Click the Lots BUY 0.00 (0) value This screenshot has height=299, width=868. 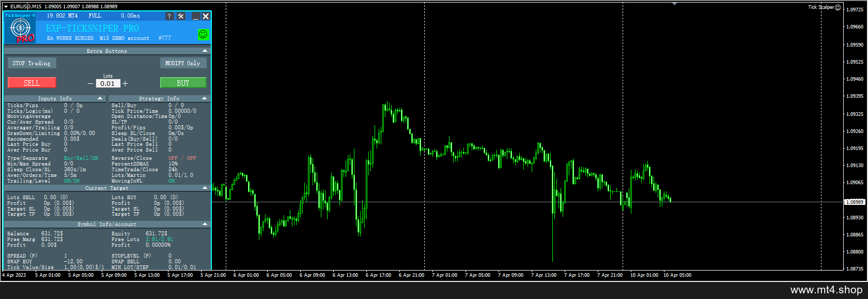(x=166, y=198)
